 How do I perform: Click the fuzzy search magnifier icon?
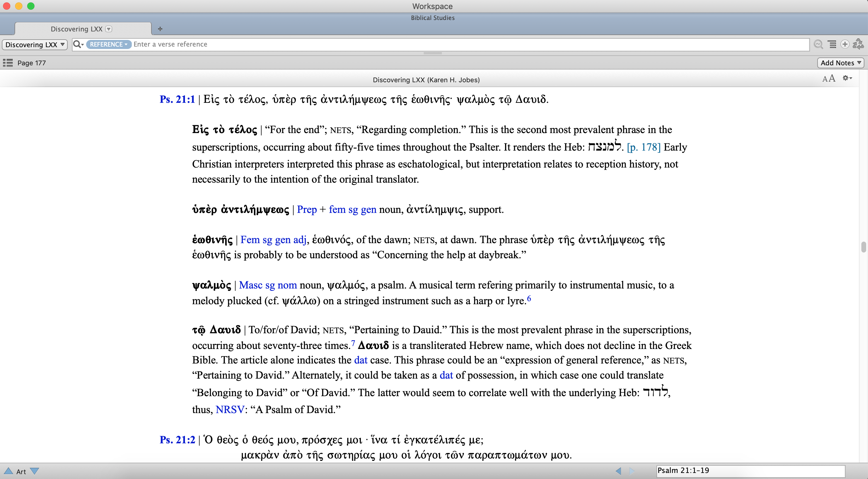click(x=818, y=44)
